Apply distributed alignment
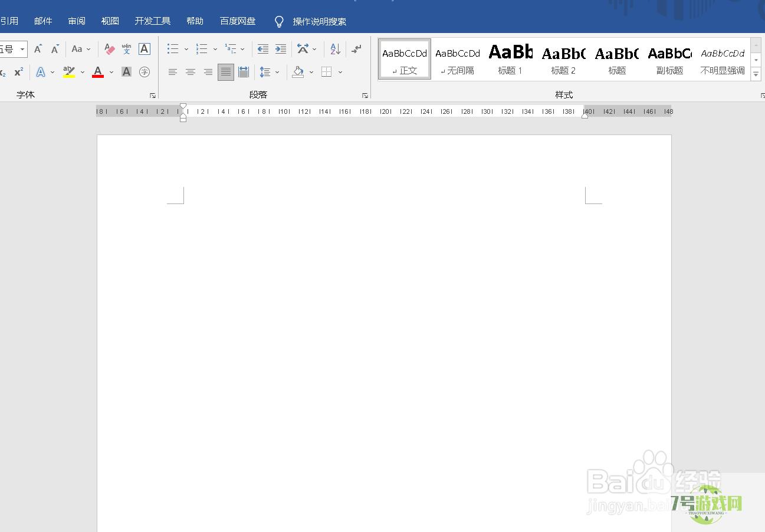The image size is (765, 532). (x=244, y=72)
